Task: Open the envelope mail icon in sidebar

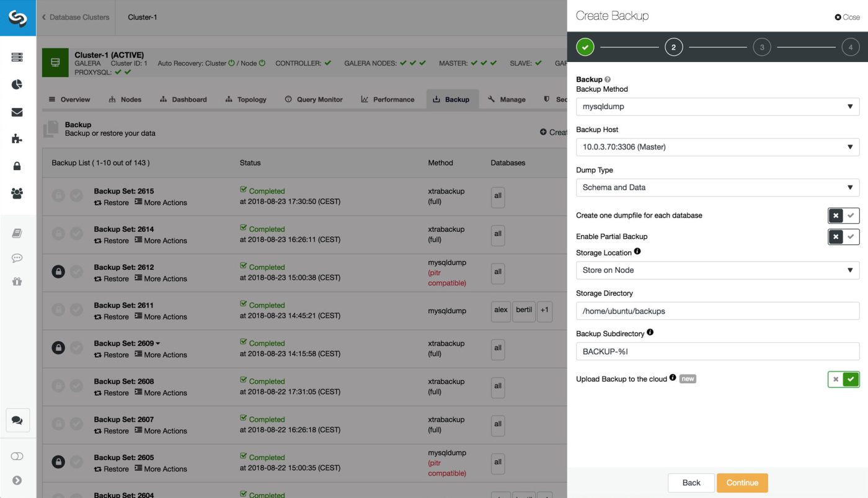Action: click(x=17, y=112)
